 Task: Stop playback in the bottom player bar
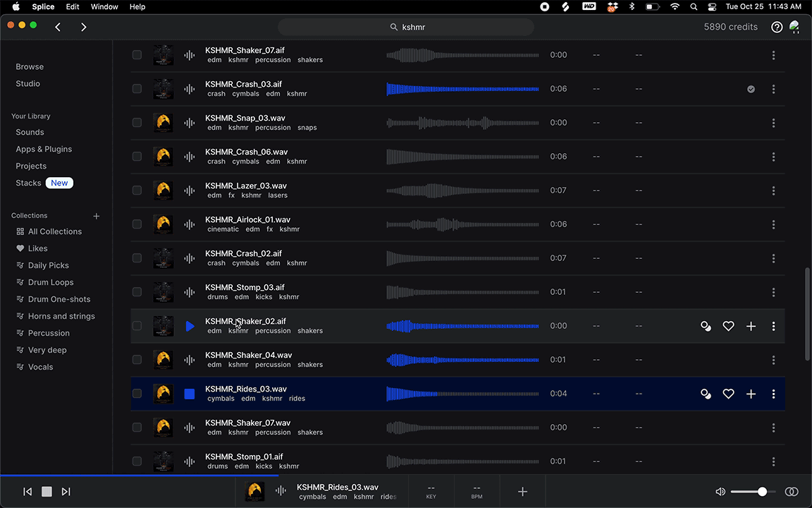(x=47, y=491)
